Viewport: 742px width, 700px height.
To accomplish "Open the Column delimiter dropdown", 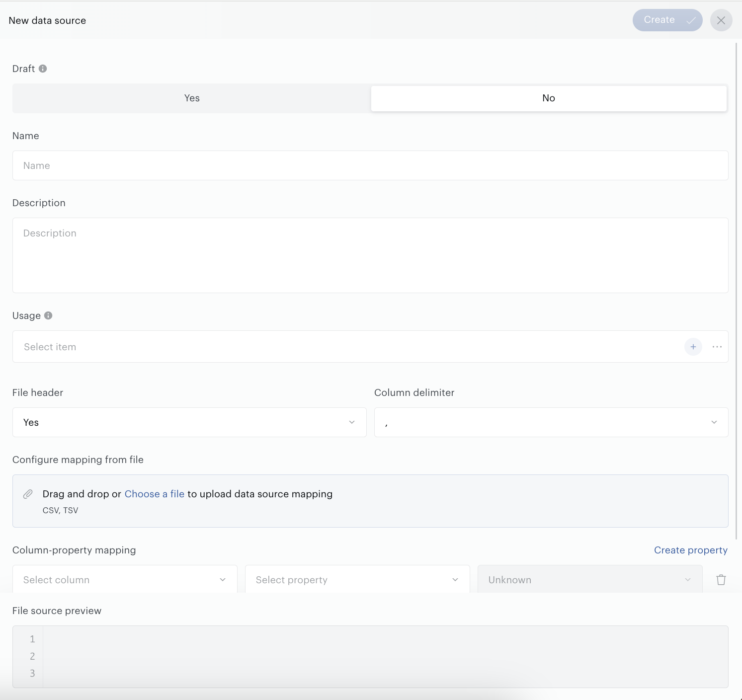I will pos(551,422).
